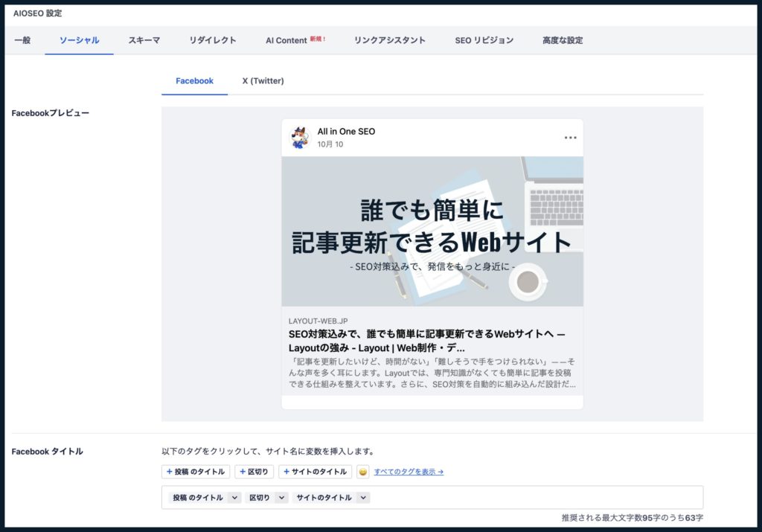Viewport: 762px width, 532px height.
Task: Click the All in One SEO avatar icon
Action: coord(301,136)
